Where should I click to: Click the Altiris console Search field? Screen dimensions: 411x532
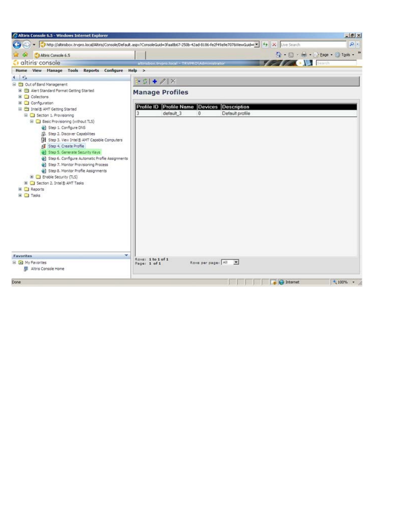[336, 63]
